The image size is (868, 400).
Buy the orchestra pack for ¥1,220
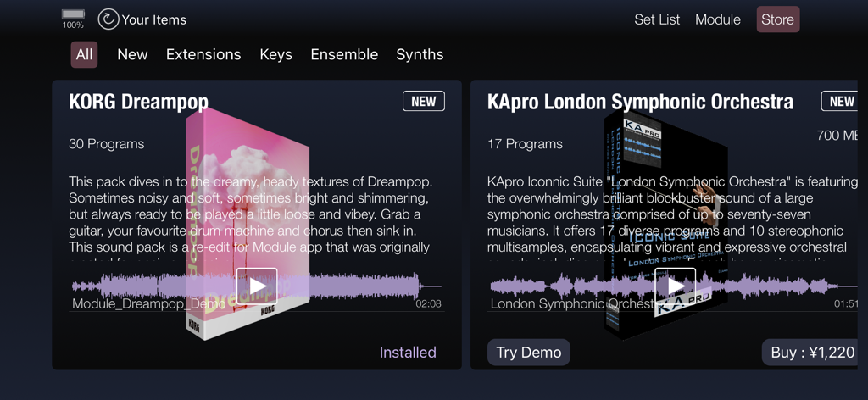(x=810, y=353)
